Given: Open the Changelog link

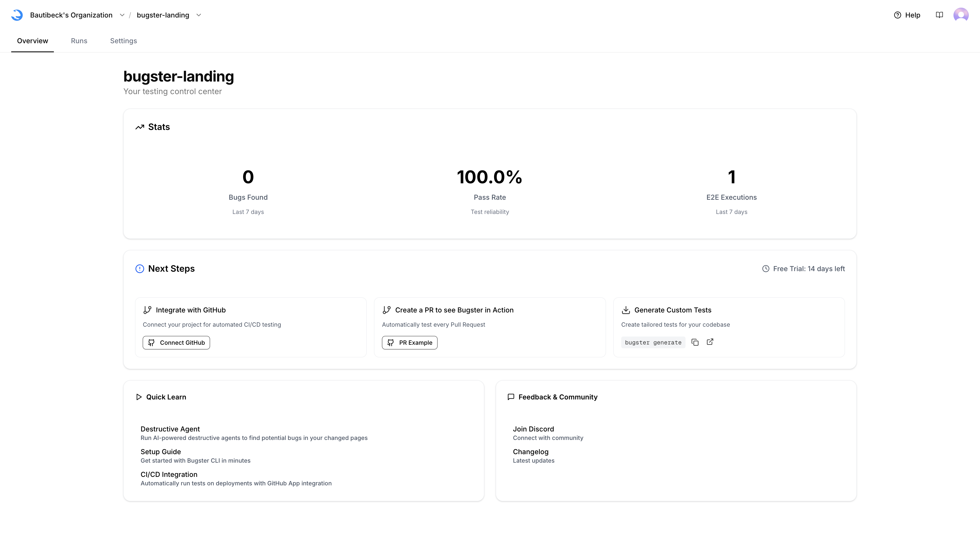Looking at the screenshot, I should tap(530, 452).
